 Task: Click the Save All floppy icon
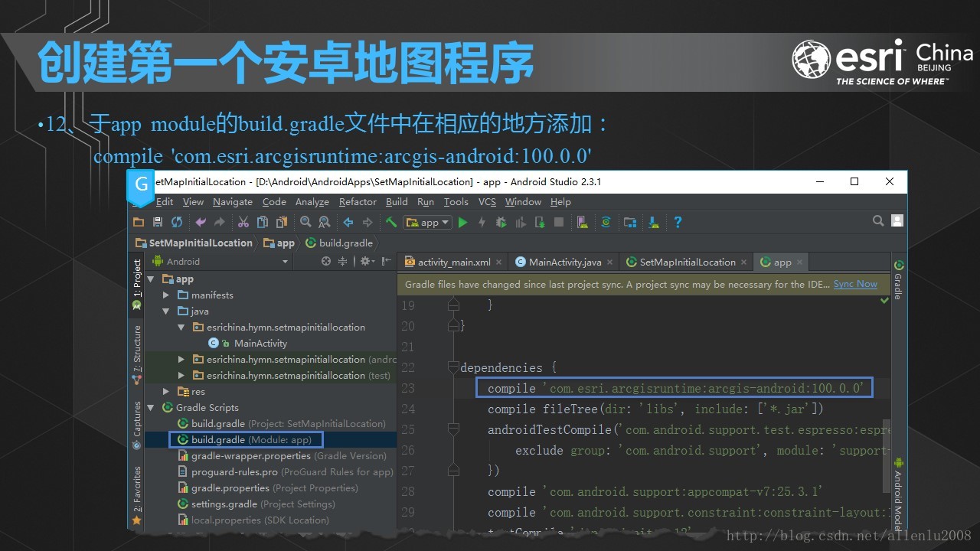click(x=158, y=223)
